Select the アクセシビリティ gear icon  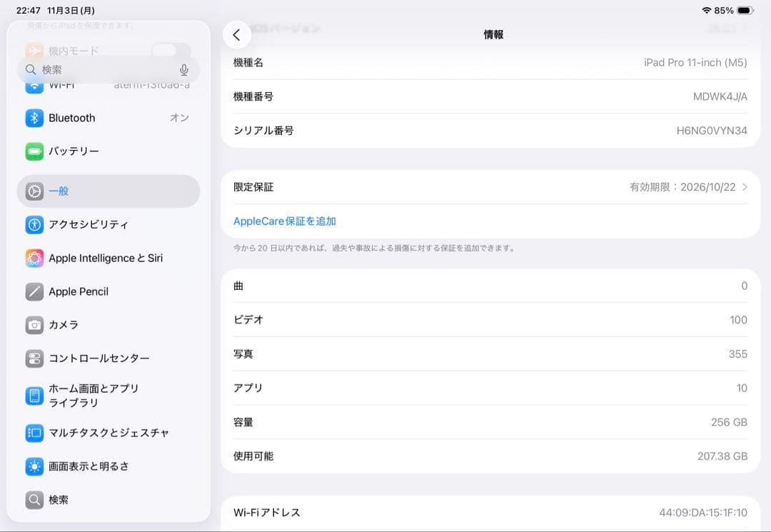[x=34, y=224]
